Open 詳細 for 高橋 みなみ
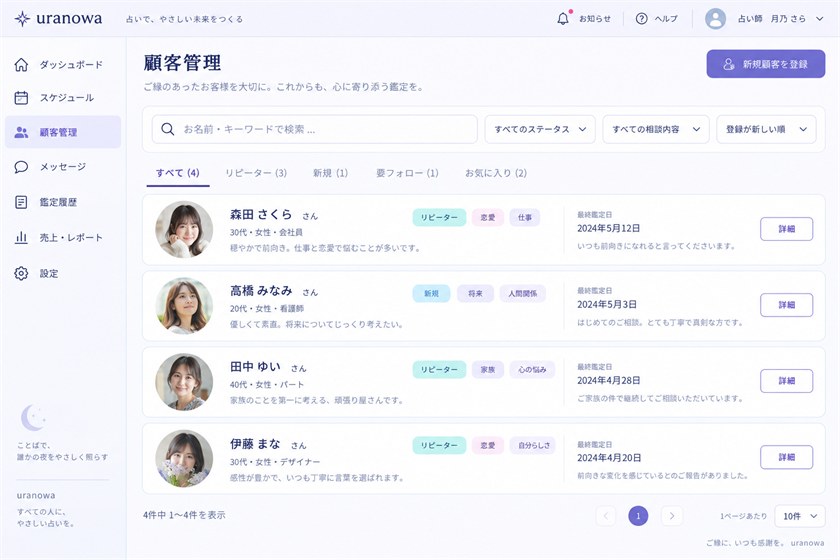This screenshot has width=840, height=560. pyautogui.click(x=786, y=305)
